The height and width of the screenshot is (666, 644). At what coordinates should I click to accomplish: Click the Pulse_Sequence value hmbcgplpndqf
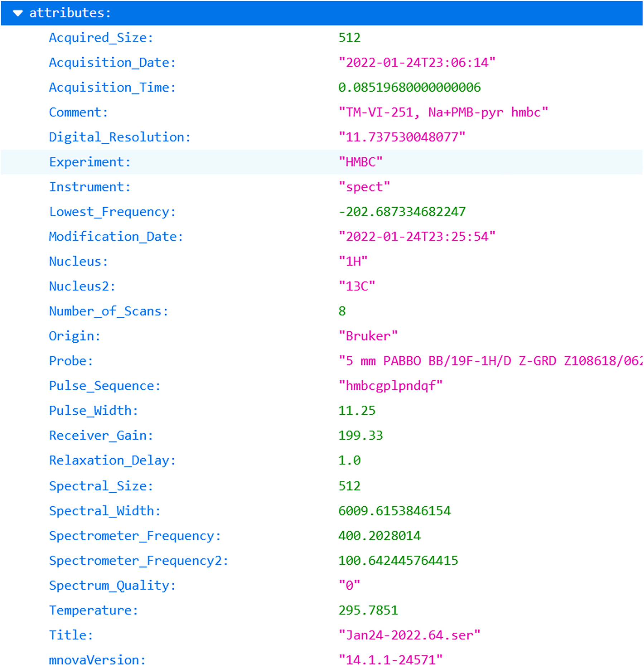click(x=390, y=386)
